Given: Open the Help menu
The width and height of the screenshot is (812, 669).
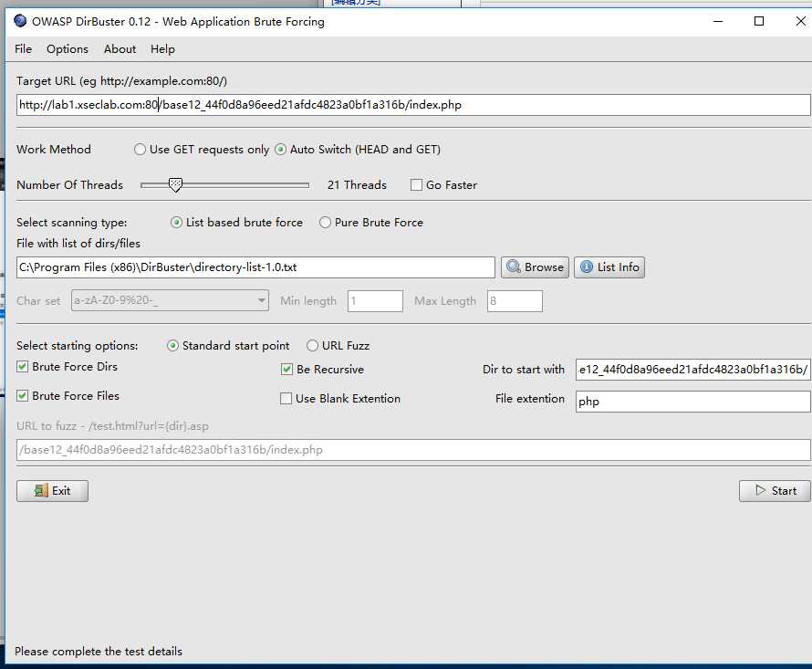Looking at the screenshot, I should (x=162, y=49).
